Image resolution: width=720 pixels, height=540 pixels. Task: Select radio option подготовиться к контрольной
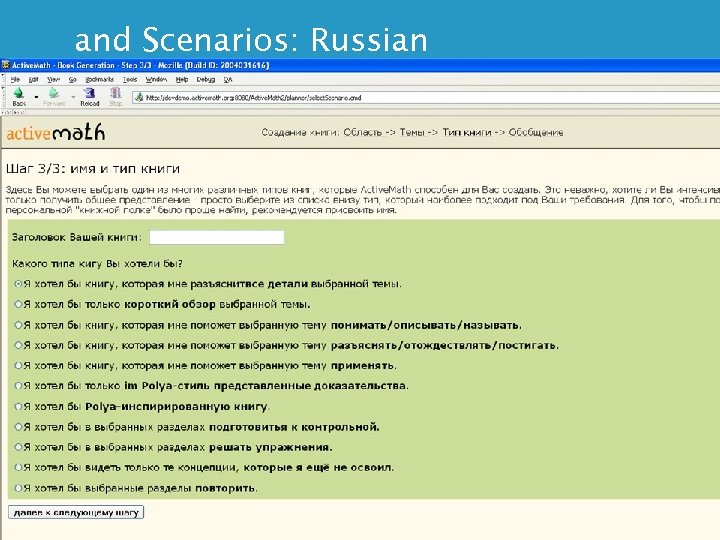(x=18, y=427)
